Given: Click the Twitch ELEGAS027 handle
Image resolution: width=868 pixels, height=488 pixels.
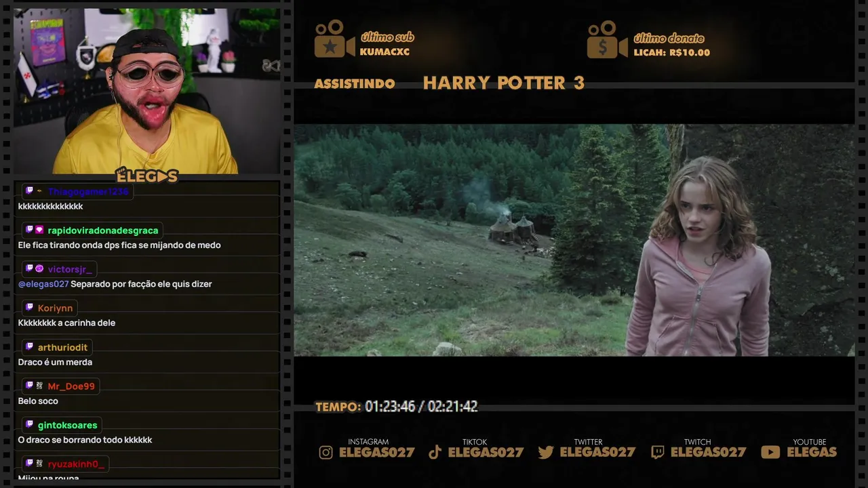Looking at the screenshot, I should [708, 452].
